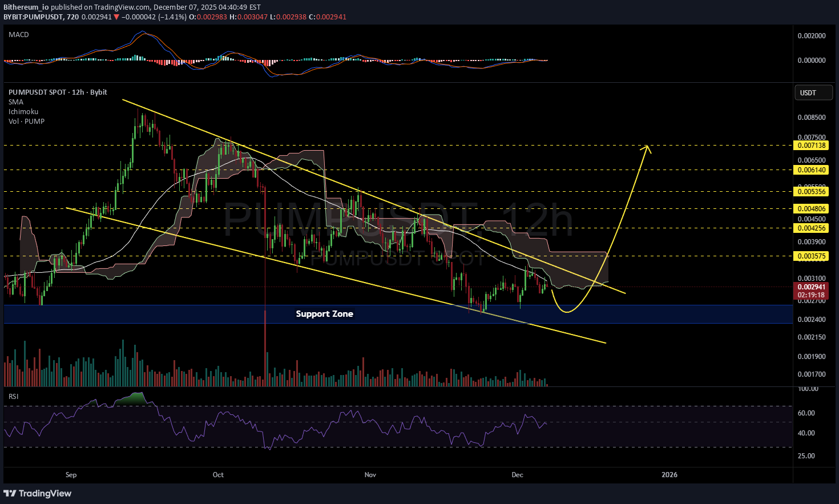Select the 0.007138 price level label
839x504 pixels.
pos(811,146)
